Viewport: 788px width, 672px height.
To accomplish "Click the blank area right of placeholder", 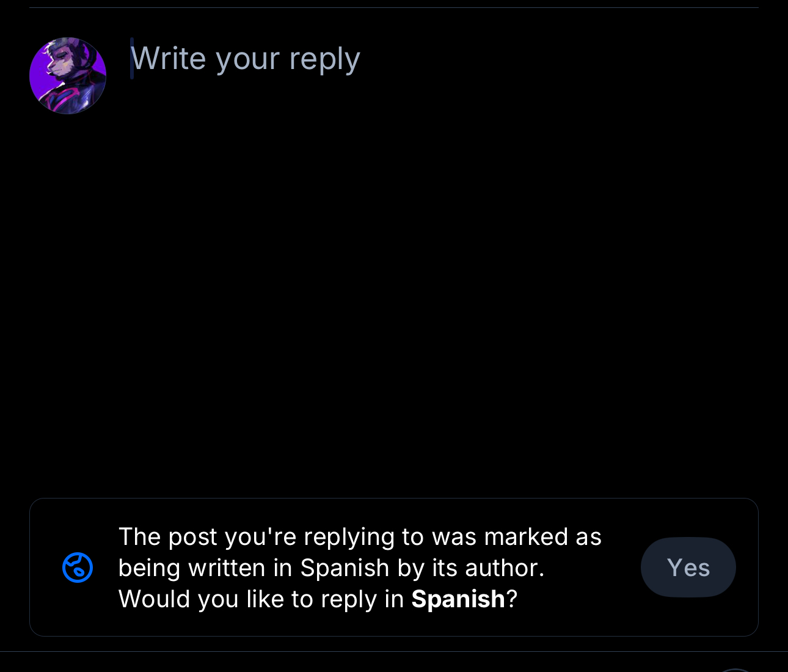I will point(550,59).
